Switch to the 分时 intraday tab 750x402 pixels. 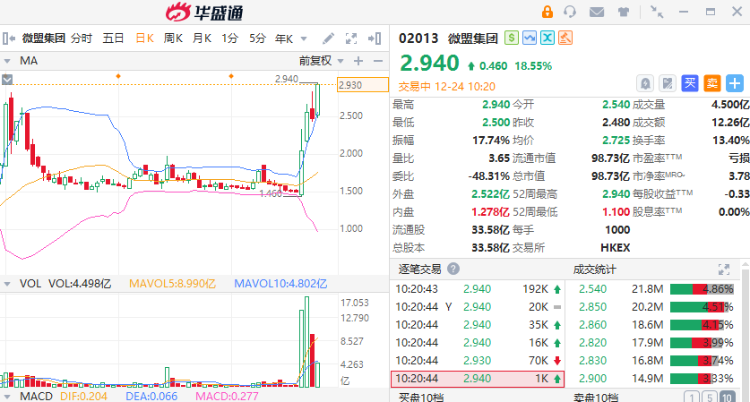point(81,38)
